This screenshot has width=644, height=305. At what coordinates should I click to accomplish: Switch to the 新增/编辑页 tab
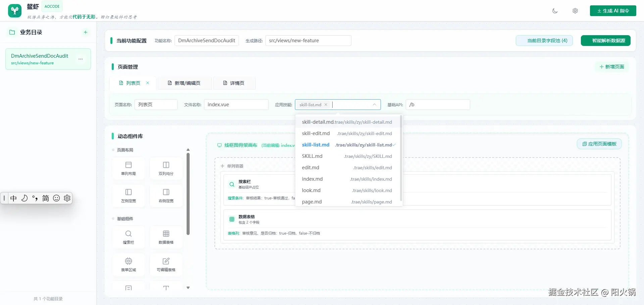point(184,83)
